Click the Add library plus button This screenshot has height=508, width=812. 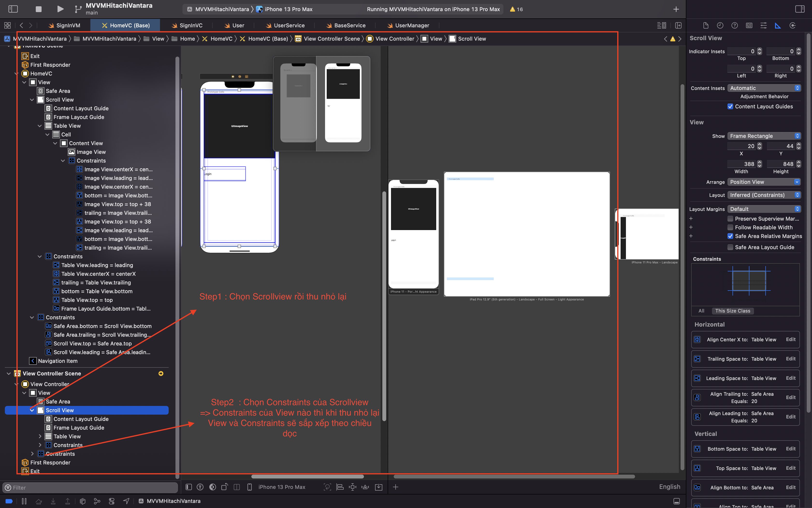pyautogui.click(x=676, y=9)
